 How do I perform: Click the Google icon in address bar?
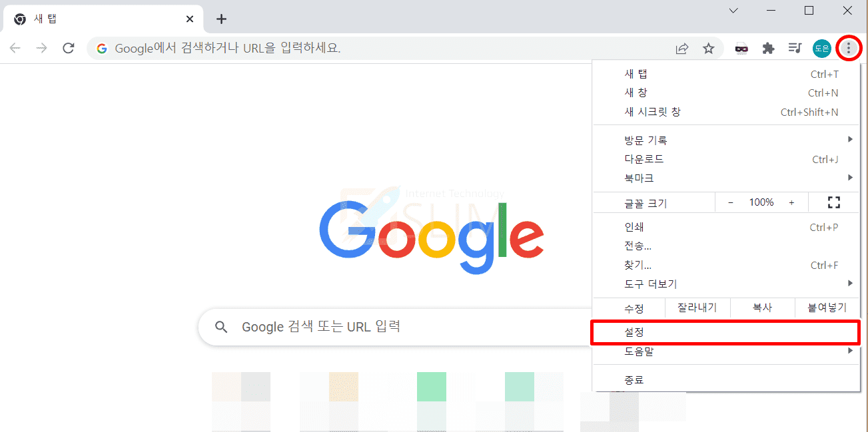pyautogui.click(x=102, y=48)
